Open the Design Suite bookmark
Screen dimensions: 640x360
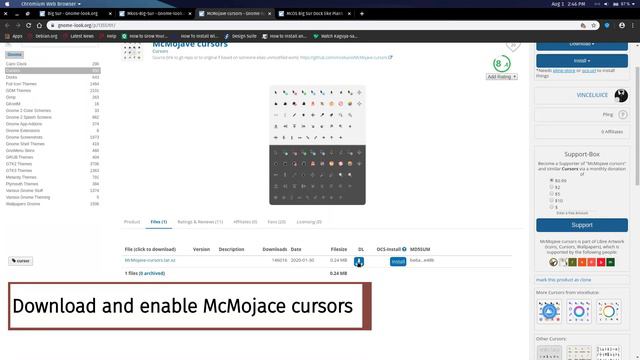point(240,36)
